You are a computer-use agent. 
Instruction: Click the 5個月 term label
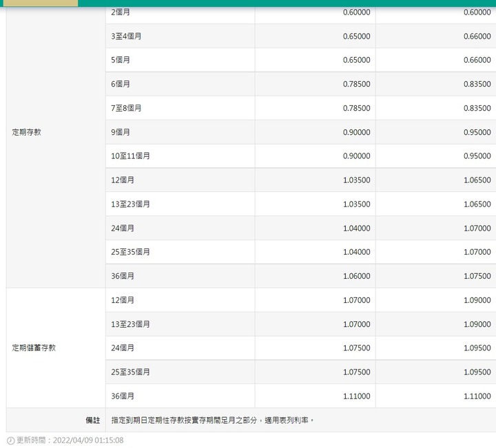pyautogui.click(x=121, y=60)
